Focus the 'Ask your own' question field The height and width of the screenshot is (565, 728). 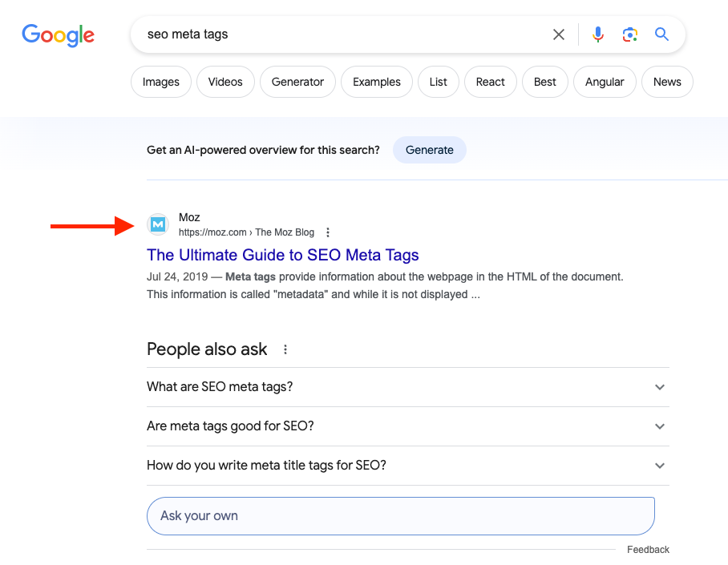tap(401, 516)
